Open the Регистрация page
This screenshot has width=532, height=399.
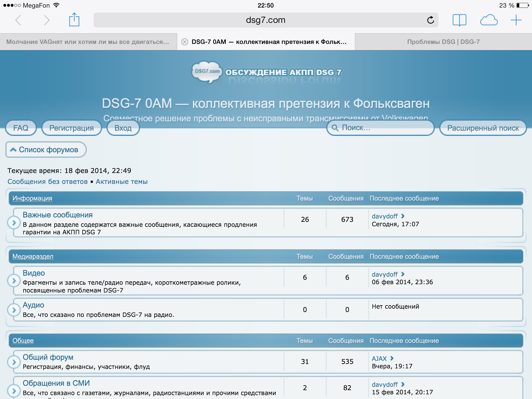(x=71, y=128)
